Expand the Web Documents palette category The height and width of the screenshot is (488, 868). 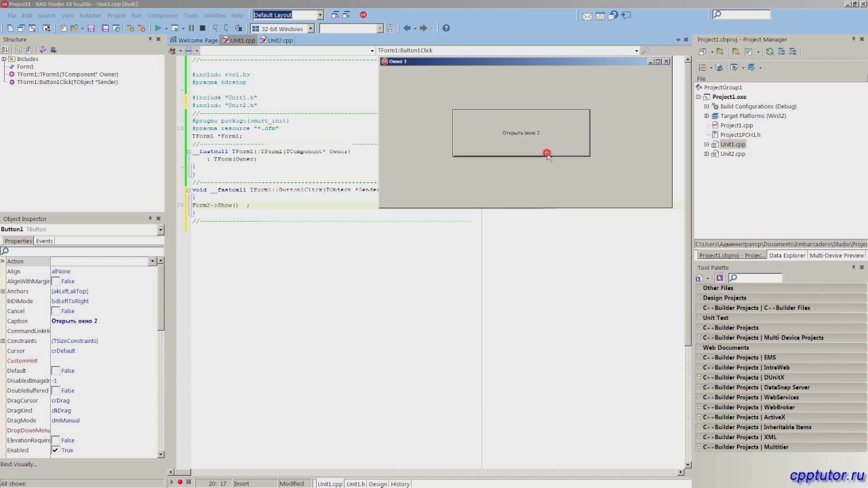pos(699,348)
